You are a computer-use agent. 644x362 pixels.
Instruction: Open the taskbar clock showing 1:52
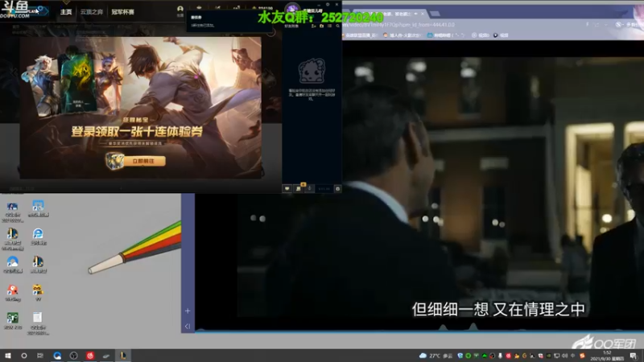(x=607, y=356)
